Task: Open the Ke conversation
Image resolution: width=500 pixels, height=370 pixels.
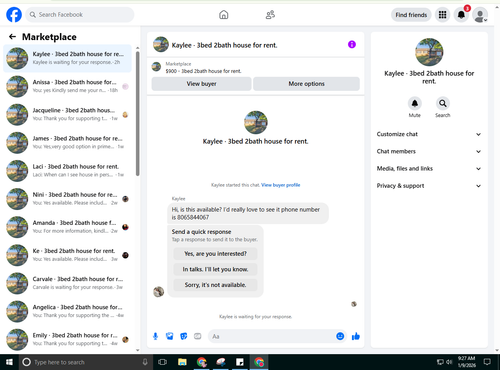Action: (x=67, y=255)
